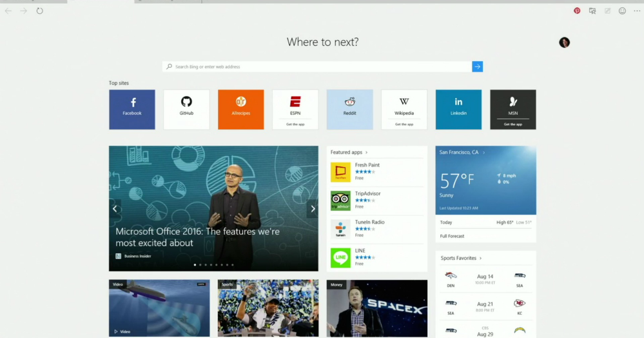This screenshot has height=338, width=644.
Task: Expand San Francisco, CA weather location
Action: tap(462, 152)
